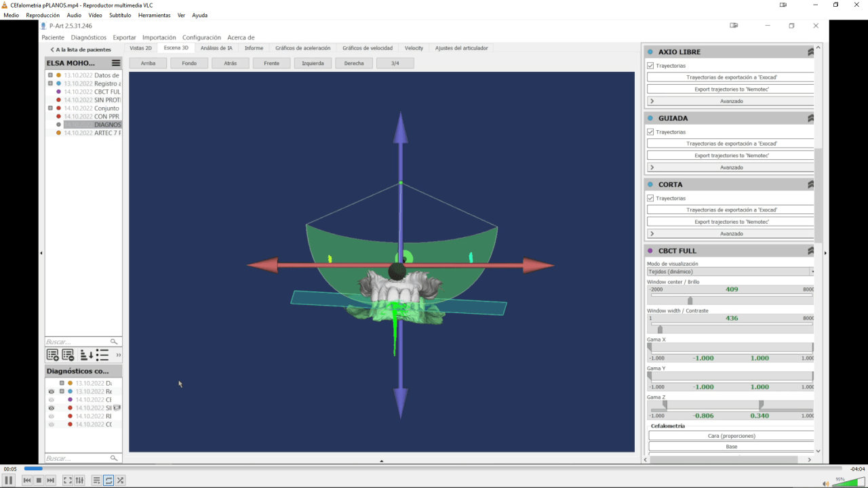Set the view with the Frente button
Screen dimensions: 868x488
tap(271, 63)
